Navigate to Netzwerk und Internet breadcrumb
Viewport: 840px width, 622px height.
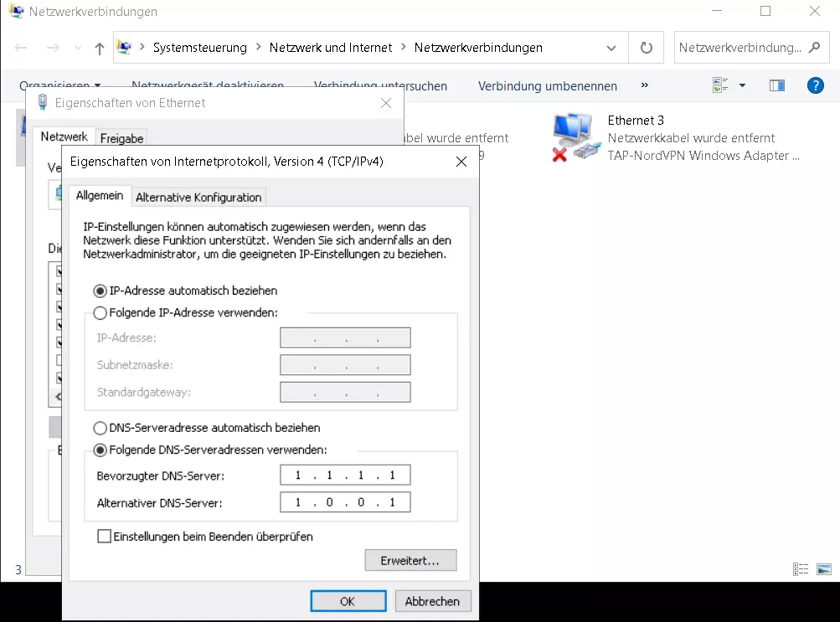click(x=331, y=48)
